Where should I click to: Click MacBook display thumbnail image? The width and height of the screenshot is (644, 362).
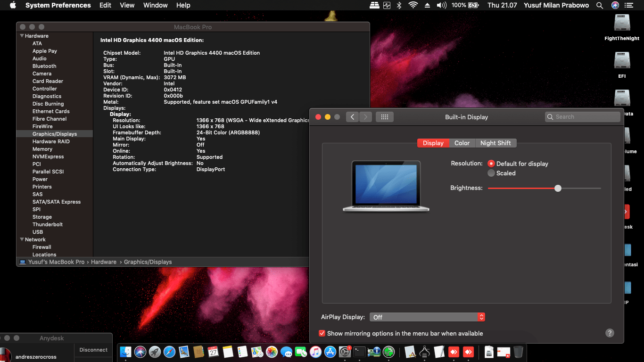click(x=386, y=186)
